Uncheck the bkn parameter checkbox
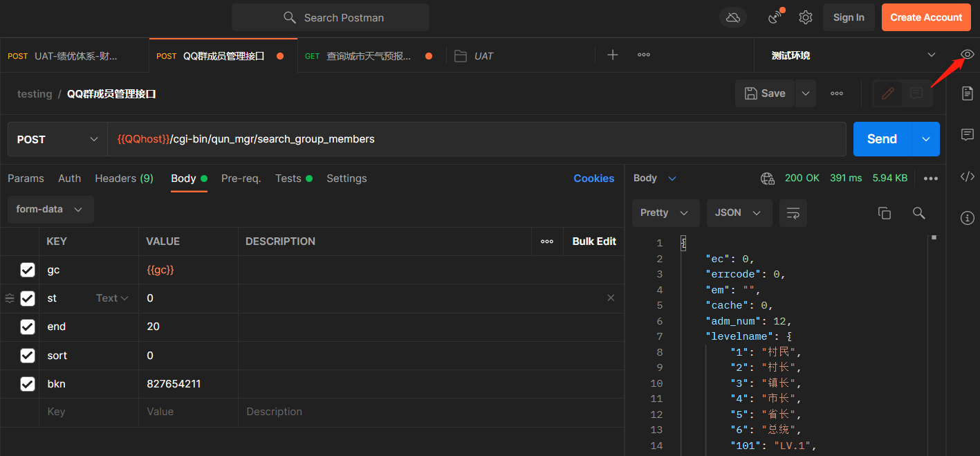 pyautogui.click(x=28, y=383)
